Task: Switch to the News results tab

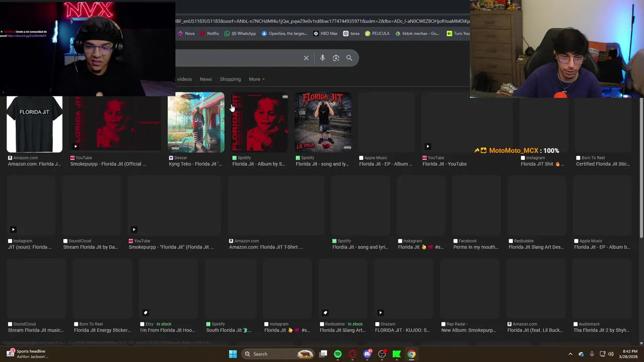Action: coord(206,79)
